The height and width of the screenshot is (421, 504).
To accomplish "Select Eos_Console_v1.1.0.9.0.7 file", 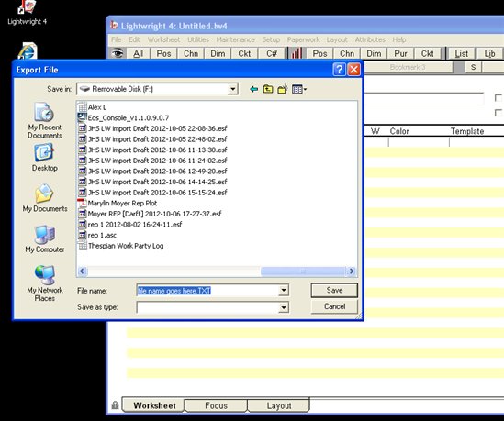I will (x=124, y=117).
